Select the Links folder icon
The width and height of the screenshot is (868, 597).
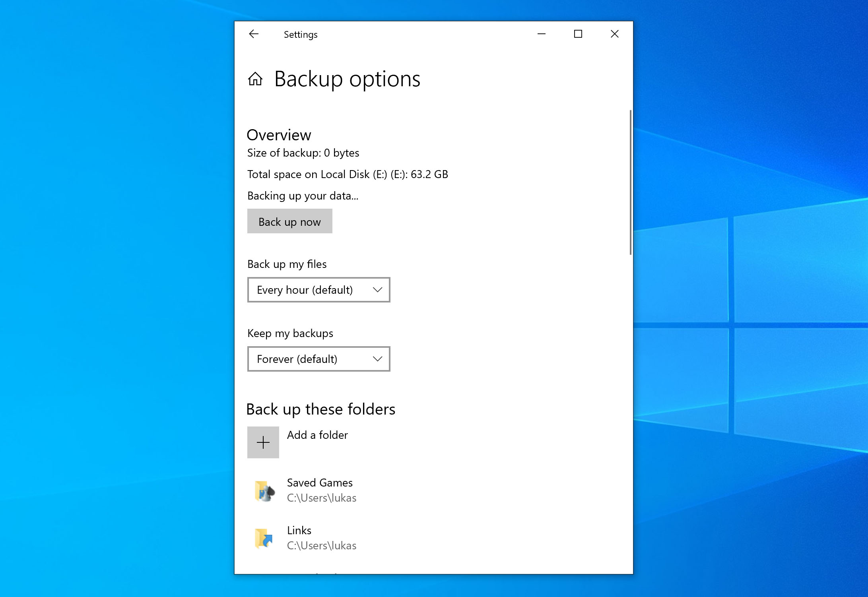[264, 538]
